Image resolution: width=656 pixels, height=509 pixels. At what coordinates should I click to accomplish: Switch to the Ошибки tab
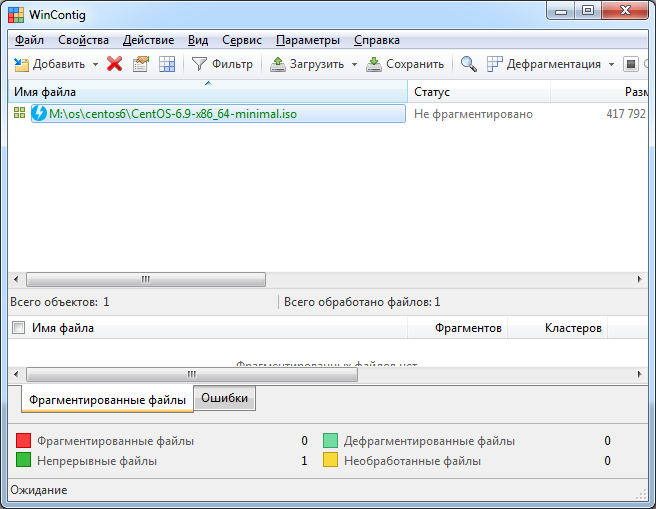(225, 398)
